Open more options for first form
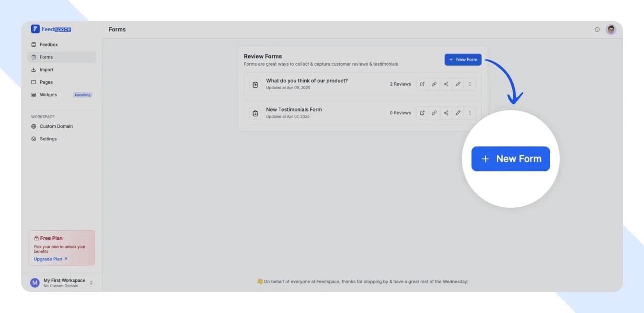Screen dimensions: 644x313 470,84
